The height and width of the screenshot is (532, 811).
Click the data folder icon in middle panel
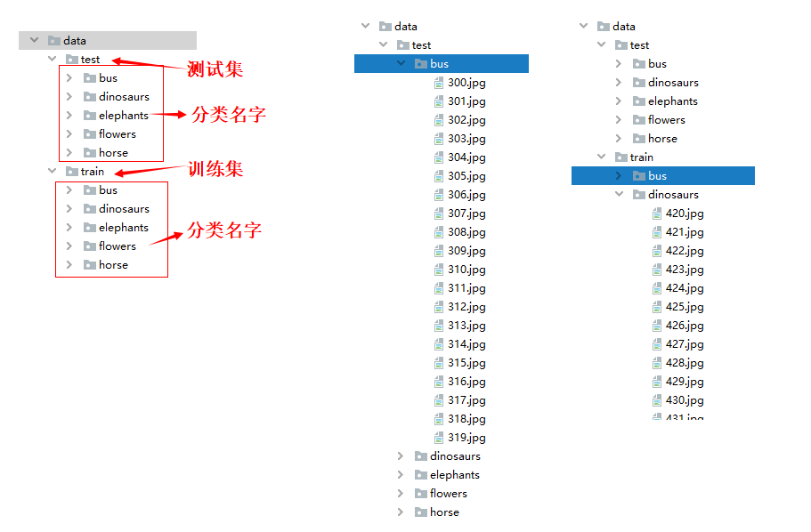(386, 26)
